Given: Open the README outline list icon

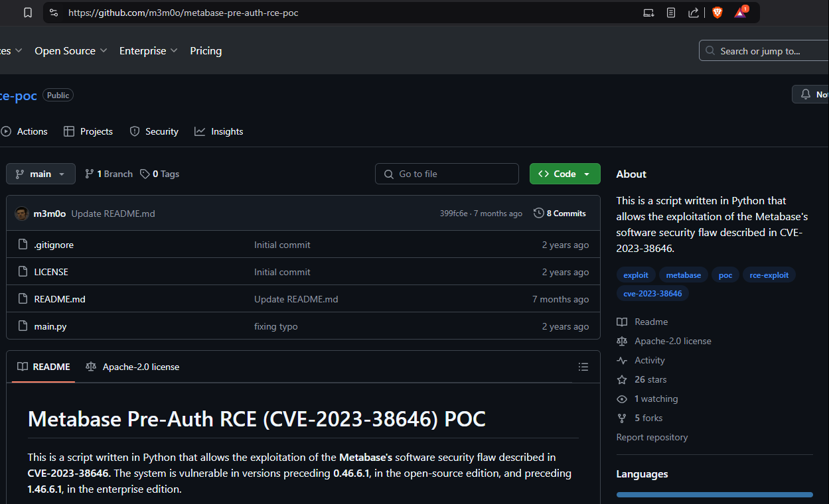Looking at the screenshot, I should pos(583,367).
